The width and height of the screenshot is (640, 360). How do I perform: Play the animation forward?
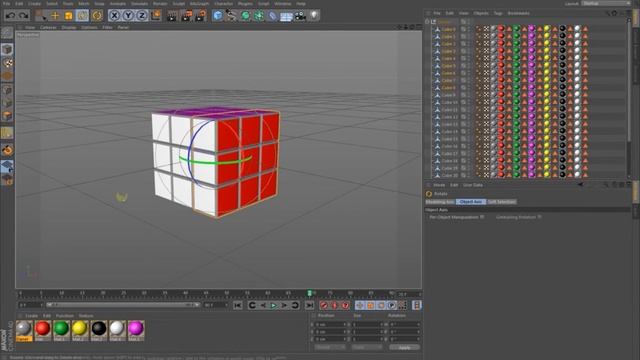pos(273,305)
